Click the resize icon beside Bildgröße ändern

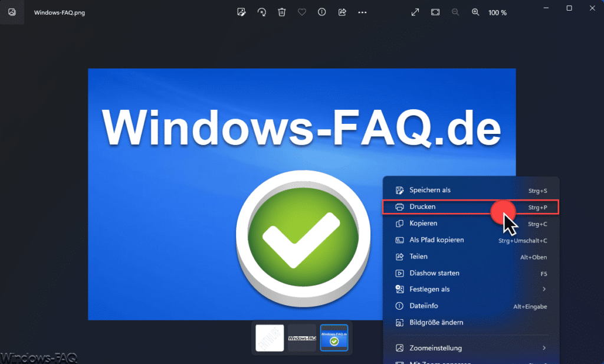tap(399, 322)
